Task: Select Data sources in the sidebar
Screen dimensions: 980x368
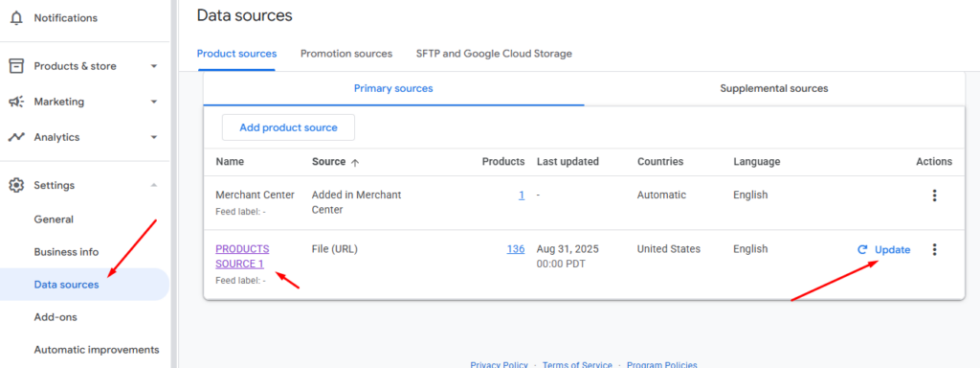Action: [x=84, y=285]
